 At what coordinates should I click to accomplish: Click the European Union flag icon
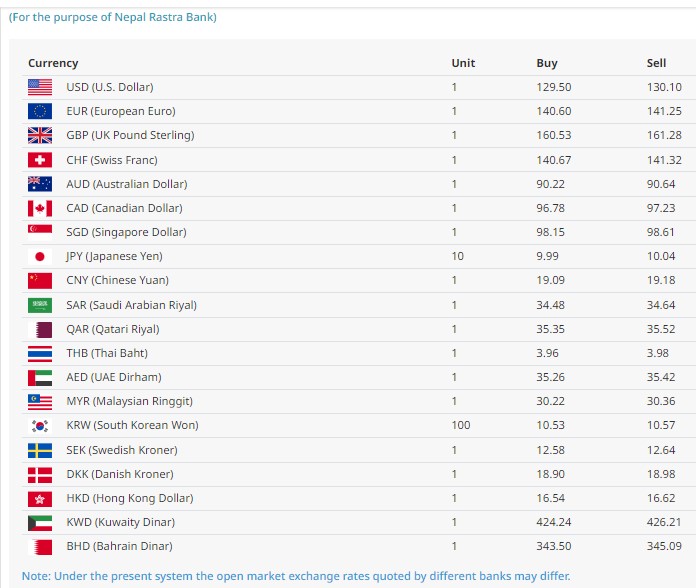[x=40, y=111]
